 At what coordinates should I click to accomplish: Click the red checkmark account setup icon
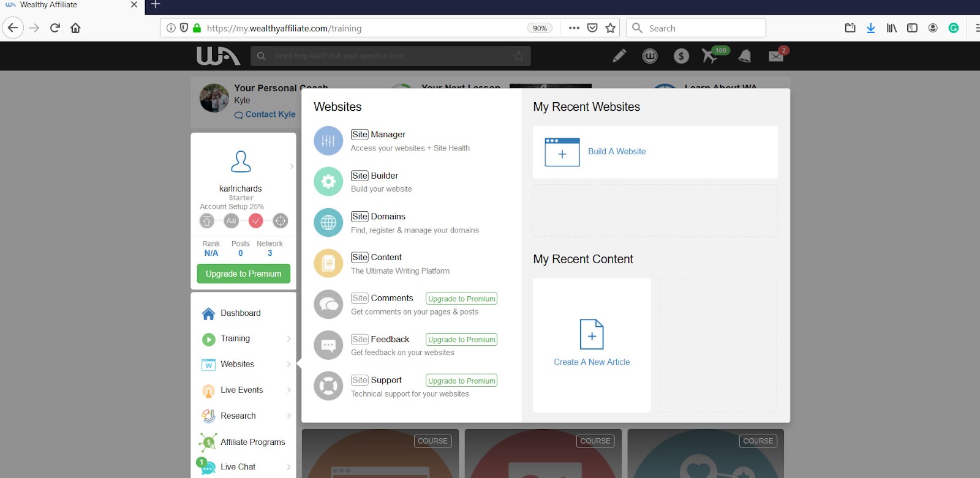click(256, 221)
